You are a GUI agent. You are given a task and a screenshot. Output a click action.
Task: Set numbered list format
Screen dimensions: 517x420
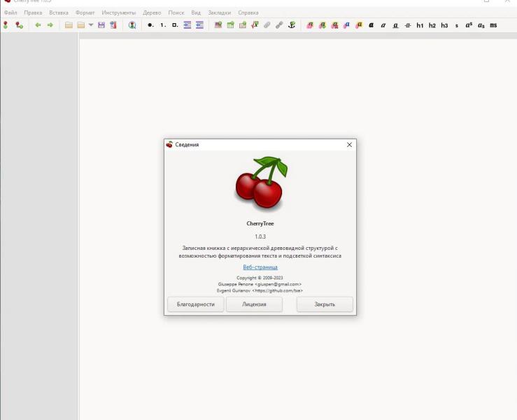[x=163, y=25]
